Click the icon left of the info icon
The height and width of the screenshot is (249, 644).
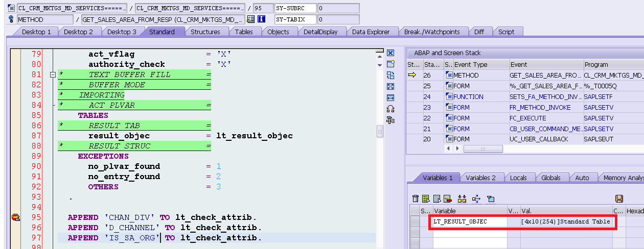pyautogui.click(x=251, y=19)
